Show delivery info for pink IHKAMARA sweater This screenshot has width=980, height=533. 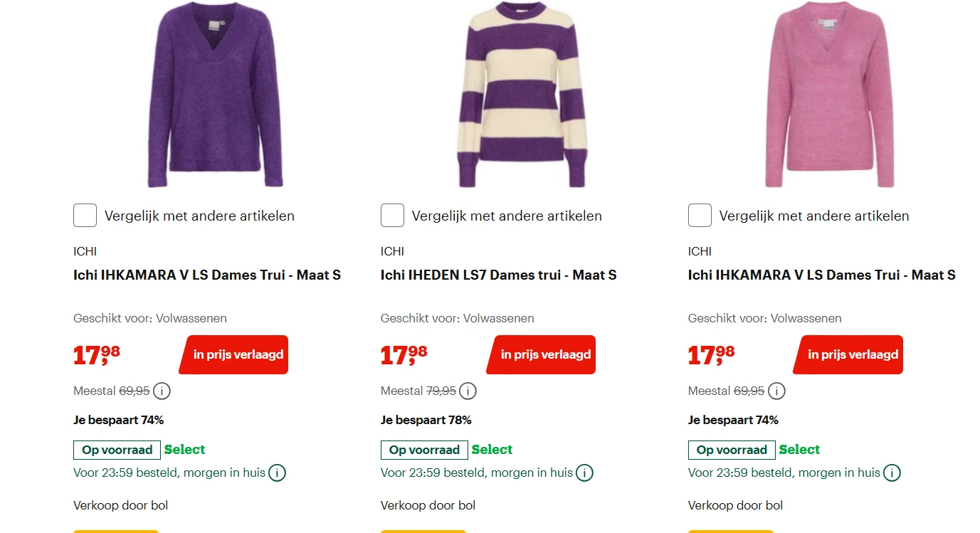[x=892, y=473]
